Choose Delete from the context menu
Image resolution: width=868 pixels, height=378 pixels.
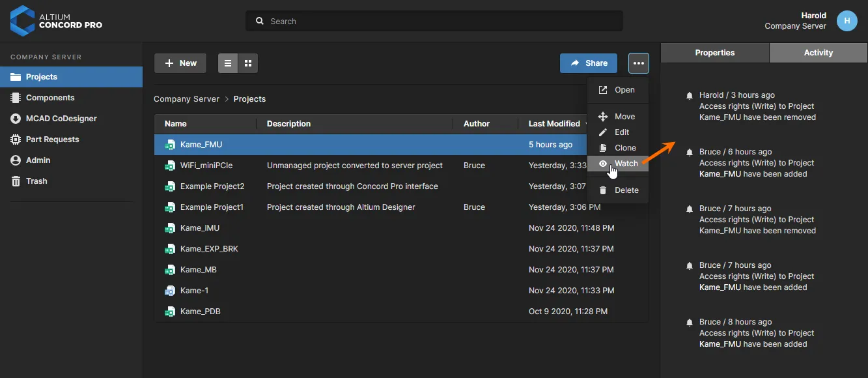point(618,190)
